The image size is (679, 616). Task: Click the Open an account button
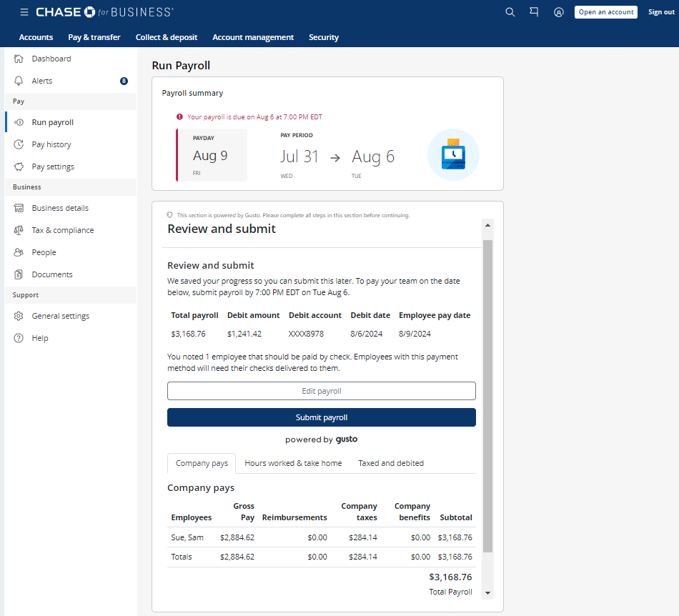(606, 12)
